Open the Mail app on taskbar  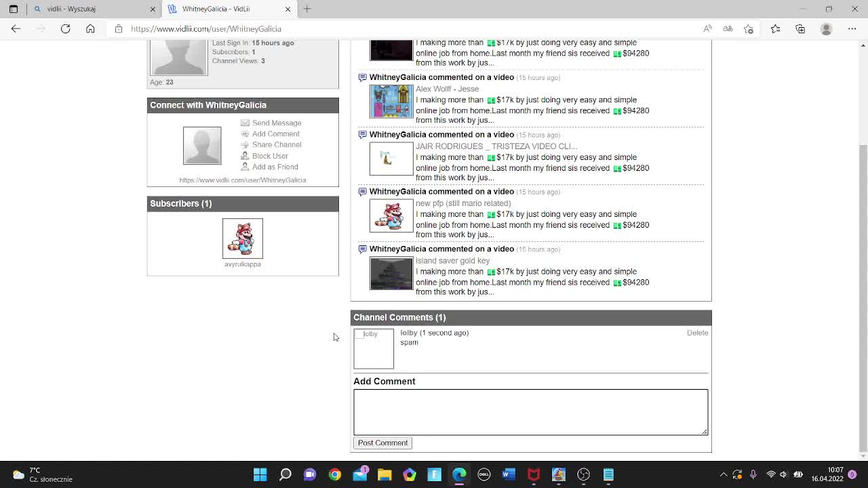(x=360, y=474)
